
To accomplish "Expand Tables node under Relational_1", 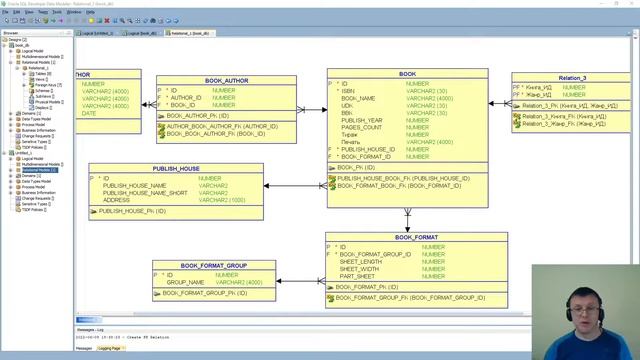I will pyautogui.click(x=24, y=74).
